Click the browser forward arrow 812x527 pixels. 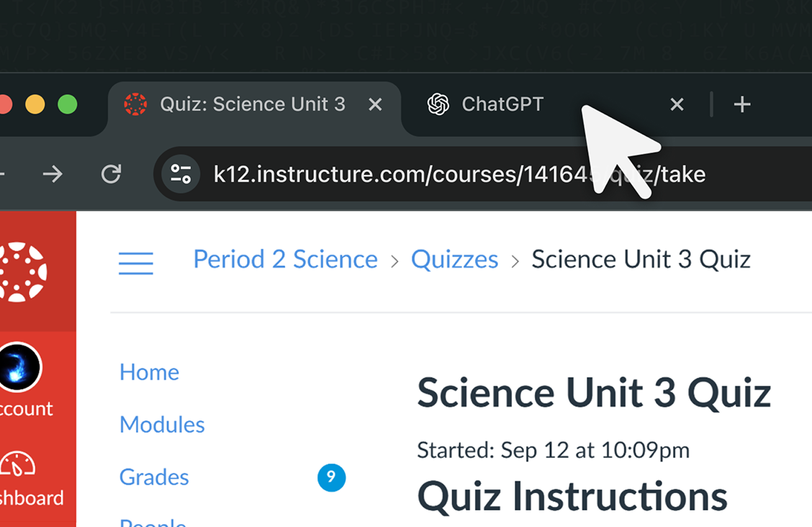[x=53, y=174]
